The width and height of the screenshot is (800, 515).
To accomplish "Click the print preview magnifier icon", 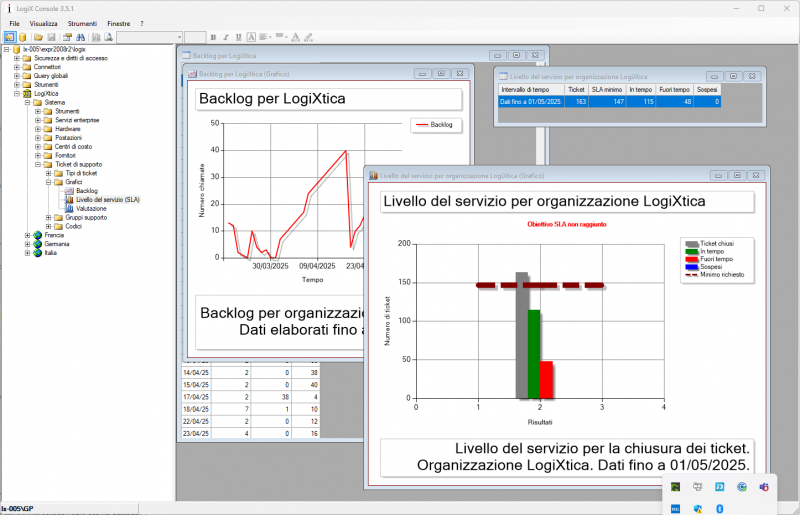I will click(x=109, y=37).
